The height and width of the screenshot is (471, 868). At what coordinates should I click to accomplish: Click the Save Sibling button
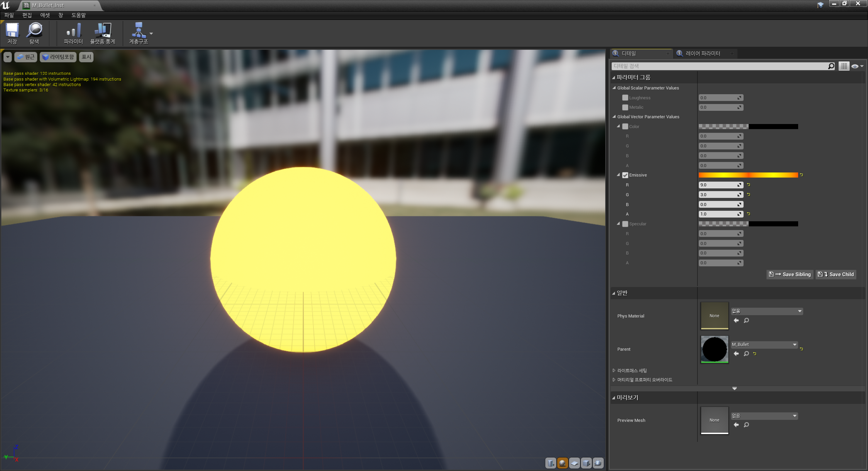(x=790, y=274)
